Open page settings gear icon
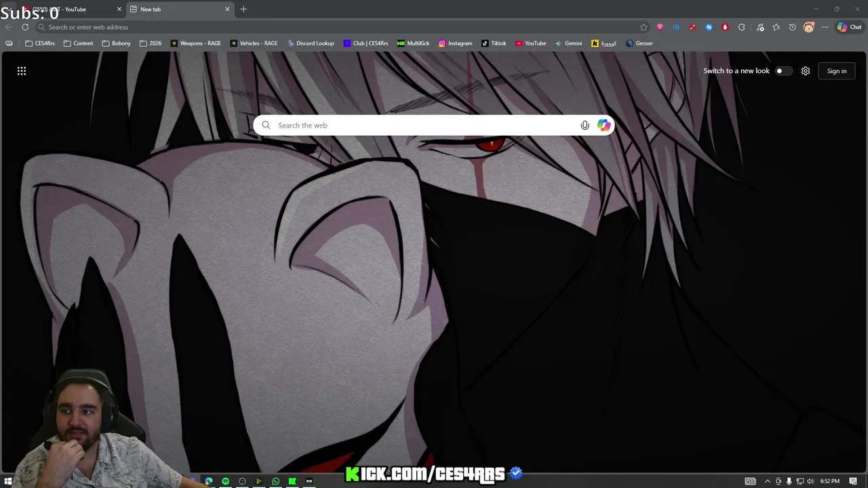Viewport: 868px width, 488px height. [x=806, y=71]
